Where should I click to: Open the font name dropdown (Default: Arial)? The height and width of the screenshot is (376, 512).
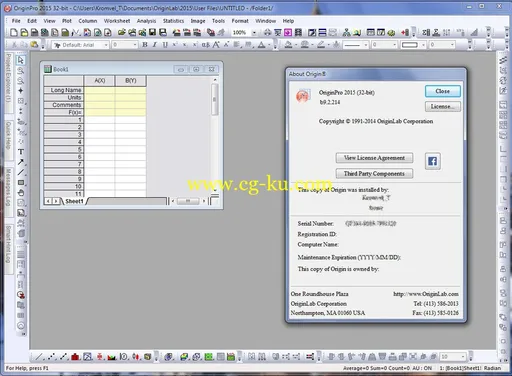pyautogui.click(x=106, y=45)
